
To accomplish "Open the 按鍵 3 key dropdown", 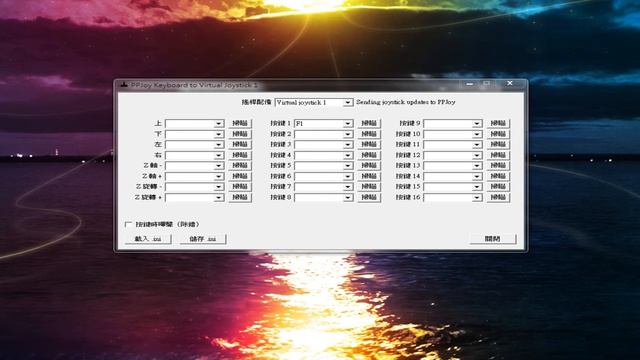I will point(323,144).
